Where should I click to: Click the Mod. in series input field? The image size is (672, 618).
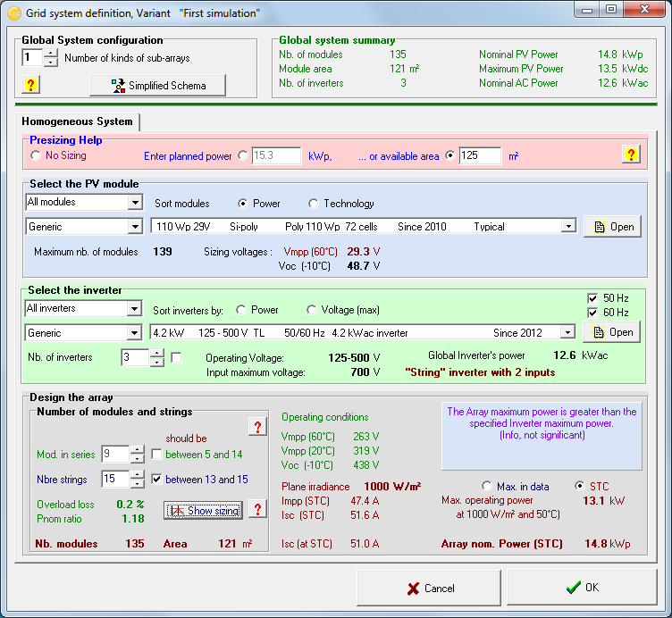click(115, 454)
